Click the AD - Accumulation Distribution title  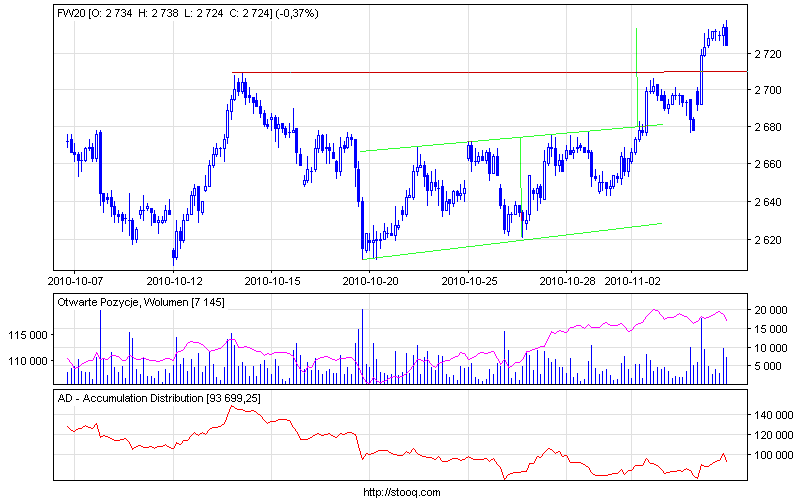coord(159,398)
